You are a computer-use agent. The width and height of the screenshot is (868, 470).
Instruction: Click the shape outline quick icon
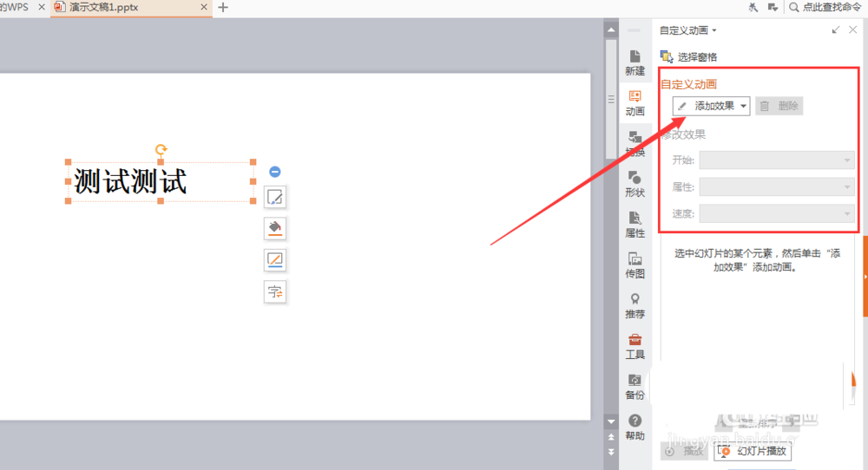(275, 260)
